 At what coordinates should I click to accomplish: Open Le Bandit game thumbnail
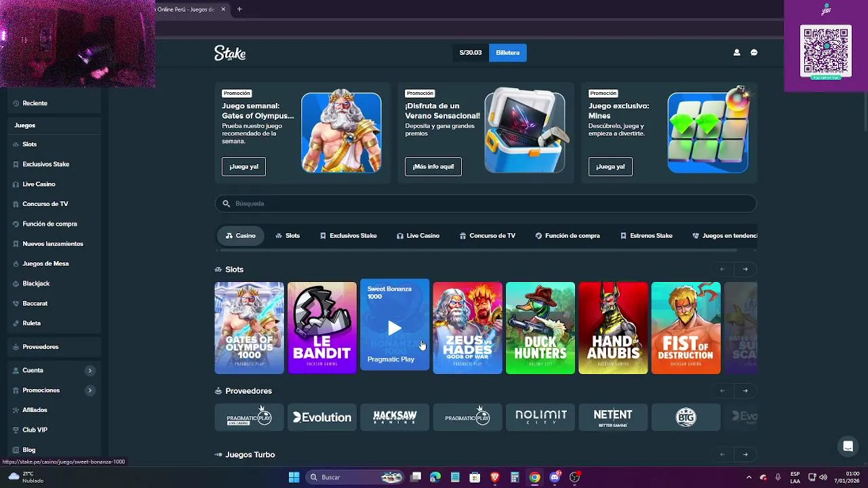(322, 328)
